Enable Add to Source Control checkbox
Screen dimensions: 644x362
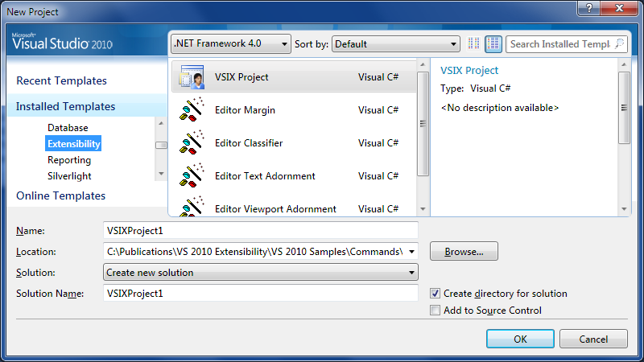436,311
